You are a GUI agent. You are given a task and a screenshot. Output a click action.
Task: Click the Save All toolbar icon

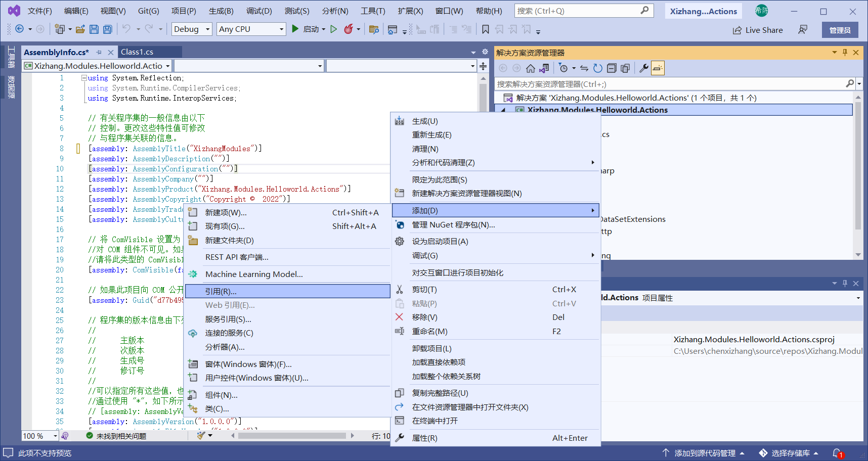pos(108,29)
